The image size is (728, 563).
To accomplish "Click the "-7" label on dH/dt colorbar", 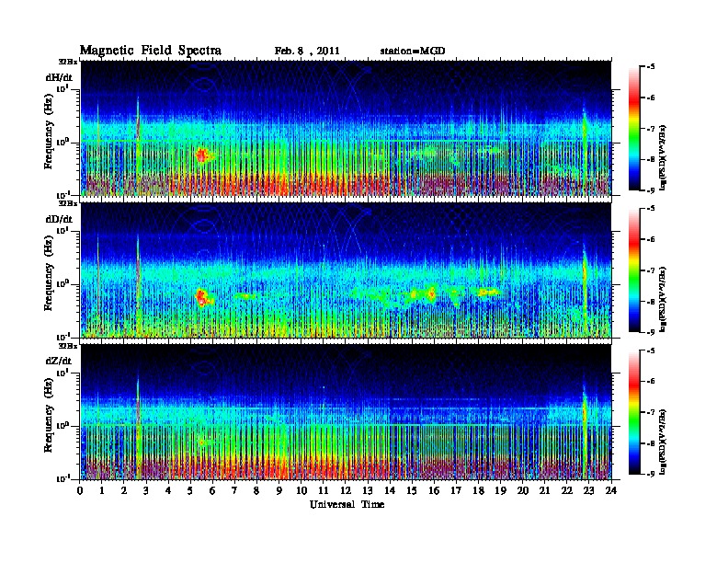I will pos(652,129).
